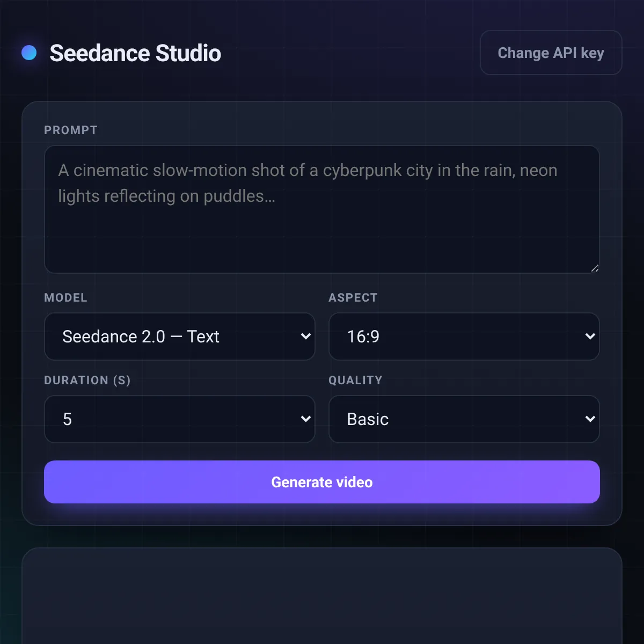Image resolution: width=644 pixels, height=644 pixels.
Task: Start generation with Generate video button
Action: click(321, 482)
